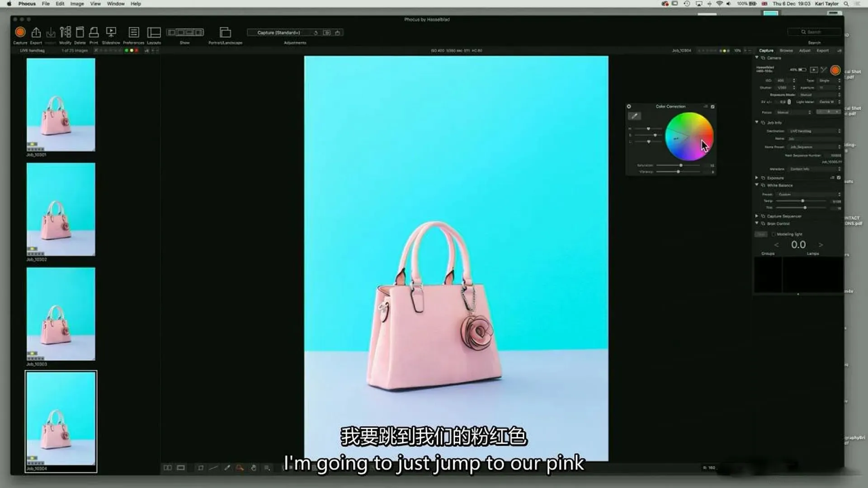Viewport: 868px width, 488px height.
Task: Expand the Exposure section
Action: pyautogui.click(x=757, y=178)
